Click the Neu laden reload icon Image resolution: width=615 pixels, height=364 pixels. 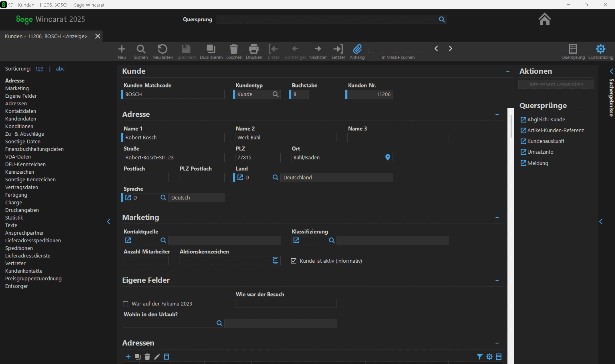point(162,49)
